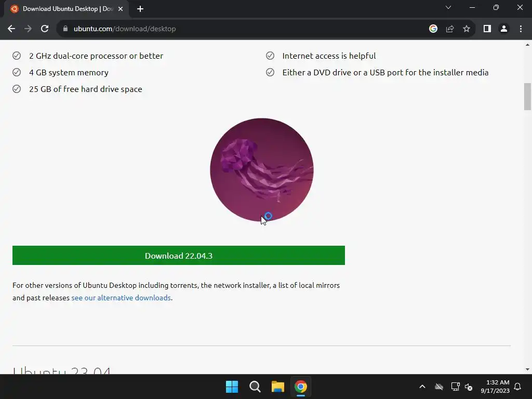Open the Windows Start menu

(232, 387)
